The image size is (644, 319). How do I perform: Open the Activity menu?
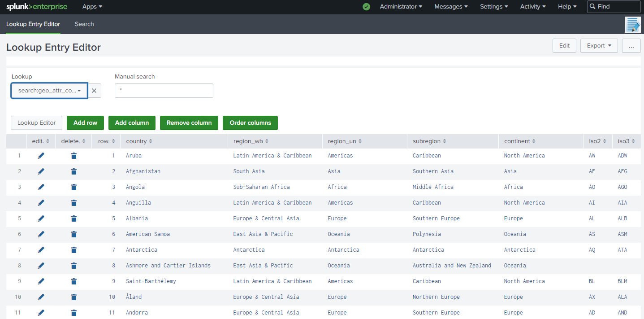(x=533, y=7)
